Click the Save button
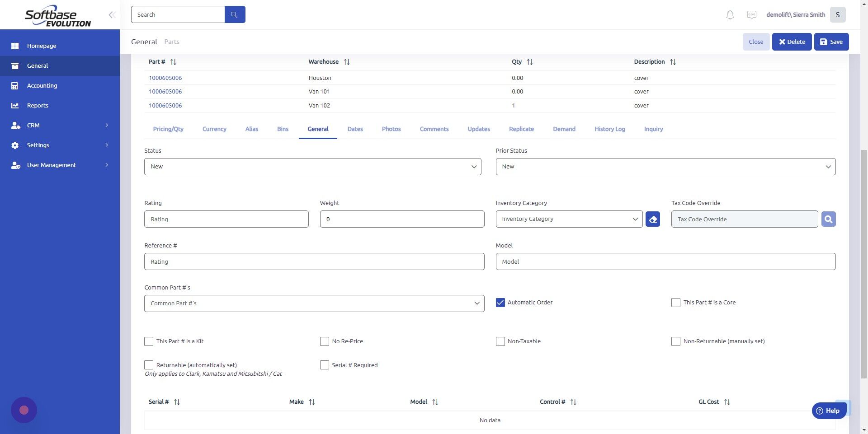The image size is (868, 434). 831,42
